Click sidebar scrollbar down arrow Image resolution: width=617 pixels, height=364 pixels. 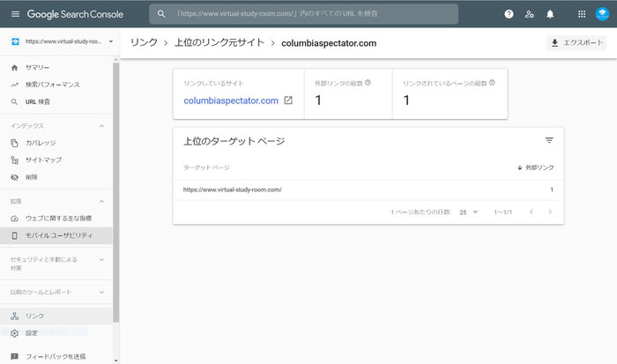(115, 360)
